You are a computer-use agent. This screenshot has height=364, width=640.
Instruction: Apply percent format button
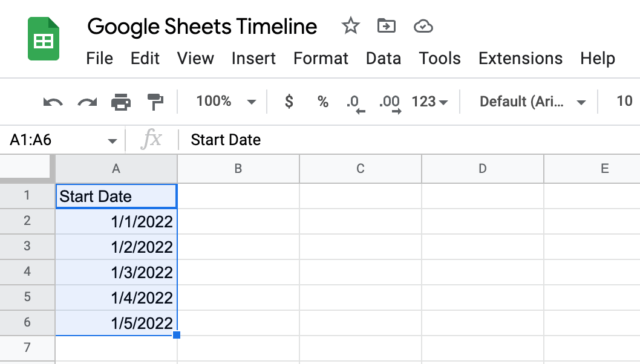click(323, 102)
